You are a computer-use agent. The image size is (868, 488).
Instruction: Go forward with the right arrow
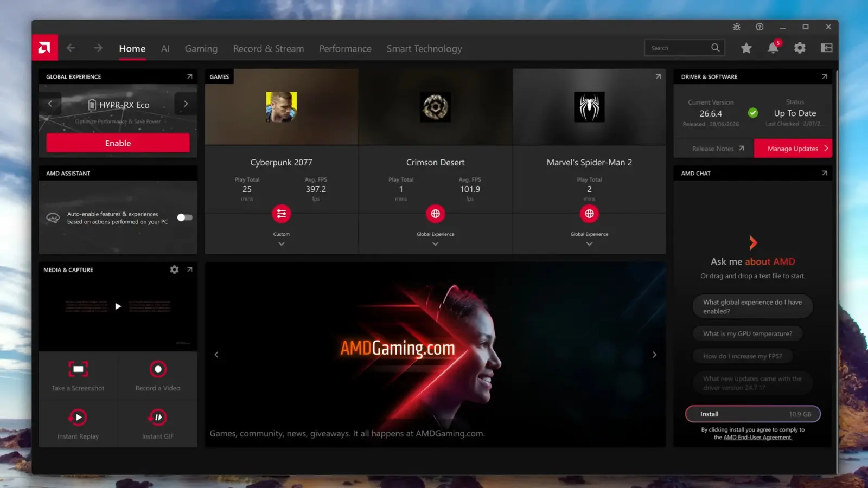[x=98, y=48]
